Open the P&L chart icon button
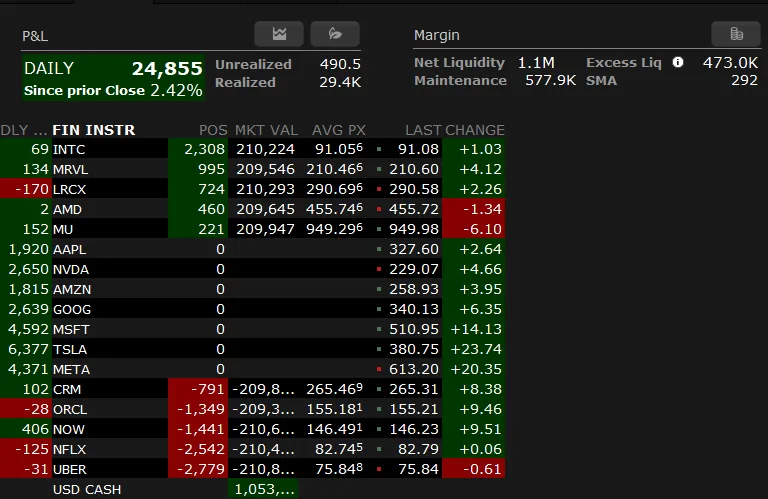768x499 pixels. tap(279, 34)
